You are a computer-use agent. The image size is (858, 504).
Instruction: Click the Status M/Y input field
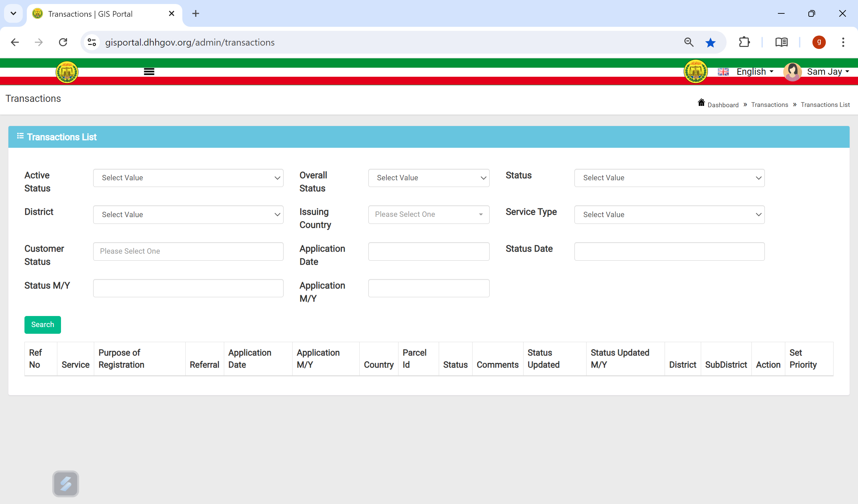(x=188, y=288)
